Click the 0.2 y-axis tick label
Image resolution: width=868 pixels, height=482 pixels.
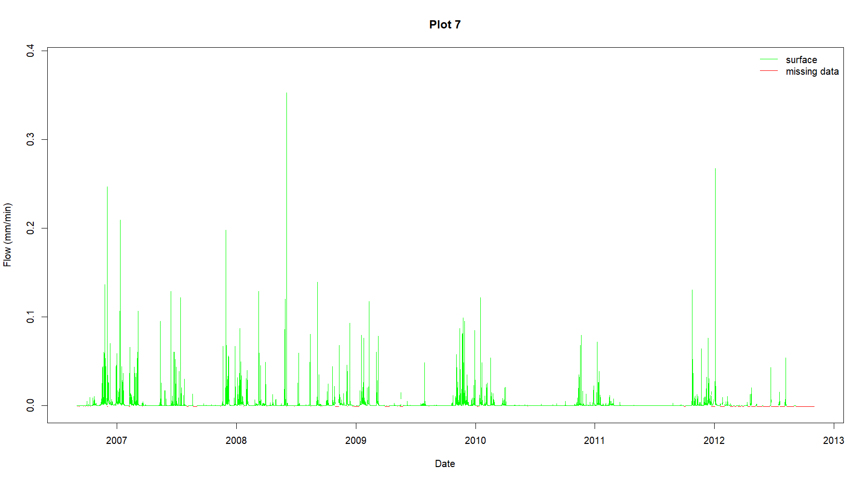31,228
